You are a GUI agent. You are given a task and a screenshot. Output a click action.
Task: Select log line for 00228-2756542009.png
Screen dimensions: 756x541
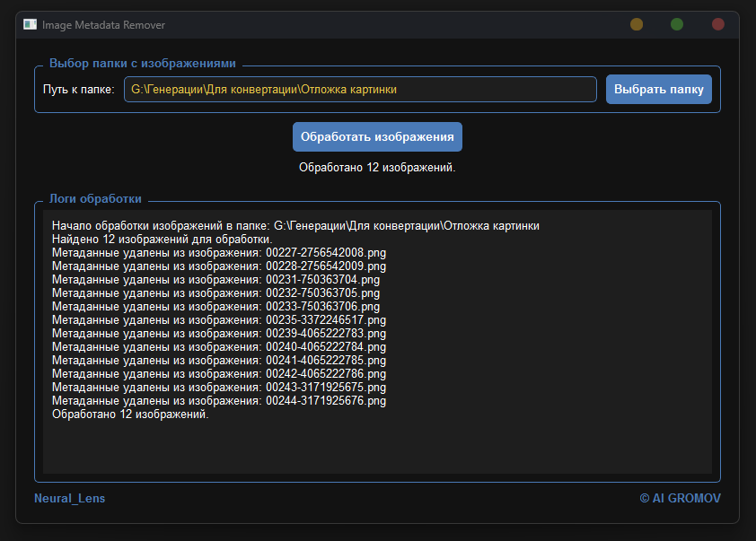coord(219,266)
